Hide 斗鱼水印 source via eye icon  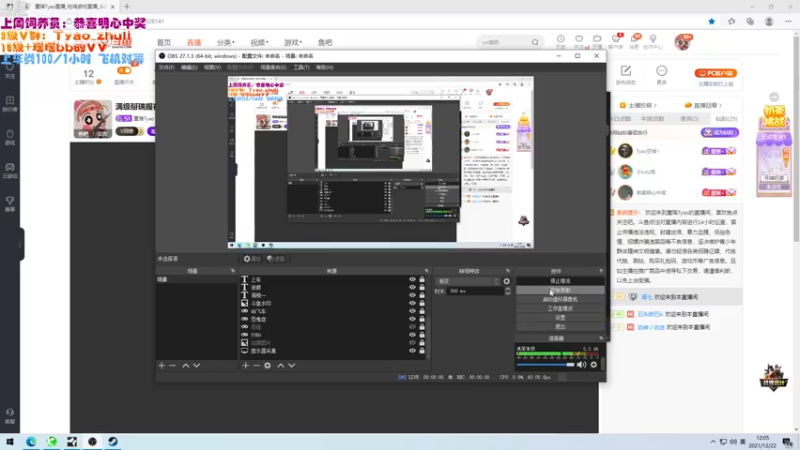coord(412,303)
